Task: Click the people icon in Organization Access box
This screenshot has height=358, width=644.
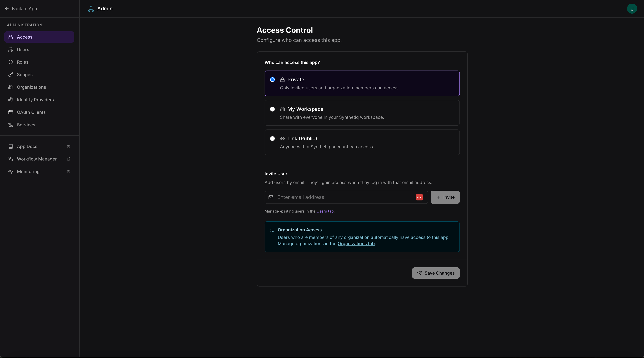Action: click(x=272, y=230)
